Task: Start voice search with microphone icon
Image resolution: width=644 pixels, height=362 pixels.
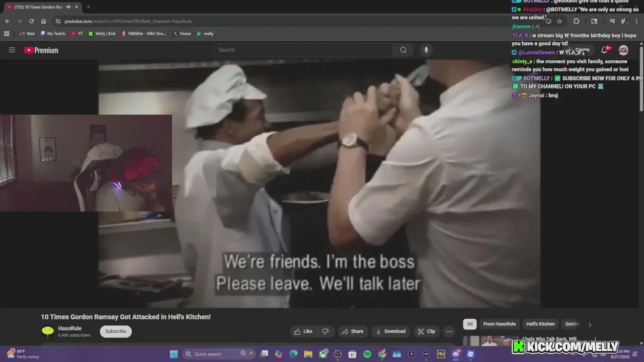Action: point(426,50)
